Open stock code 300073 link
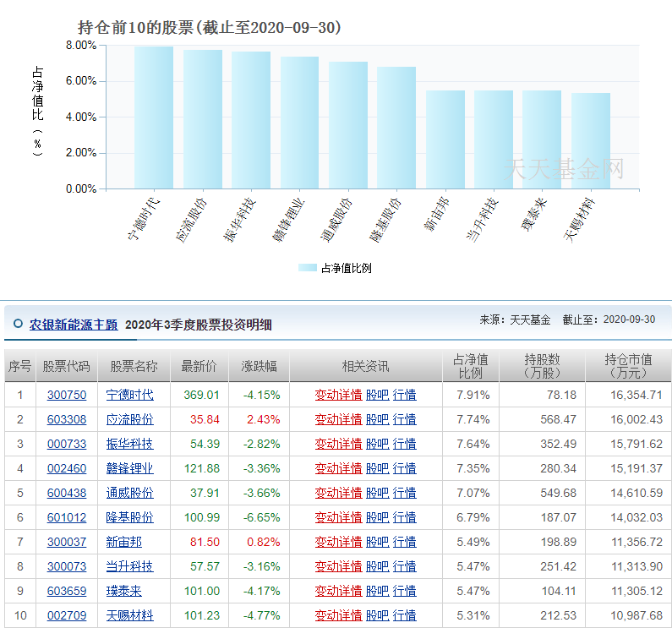Screen dimensions: 672x628 pyautogui.click(x=67, y=566)
